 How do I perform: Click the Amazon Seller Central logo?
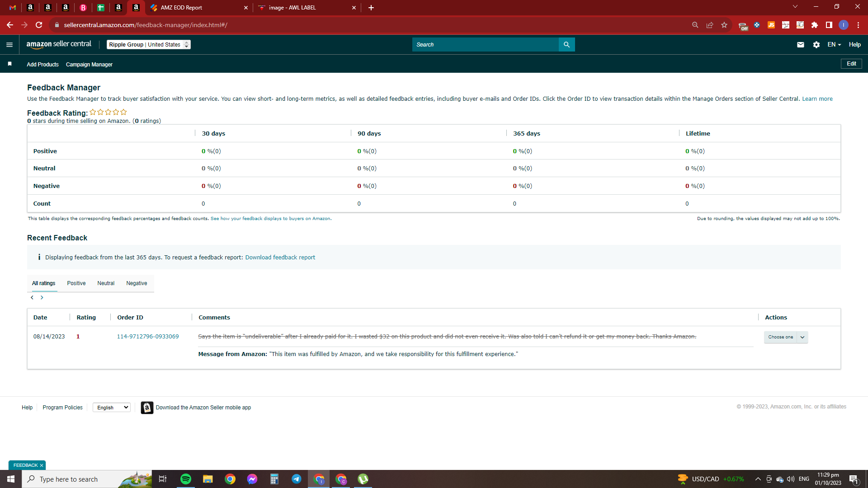(59, 44)
